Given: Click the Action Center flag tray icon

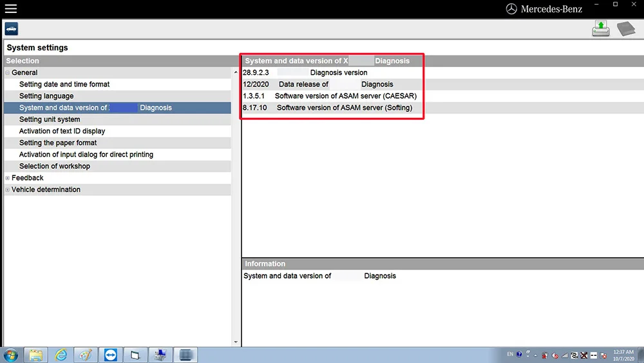Looking at the screenshot, I should (x=603, y=356).
